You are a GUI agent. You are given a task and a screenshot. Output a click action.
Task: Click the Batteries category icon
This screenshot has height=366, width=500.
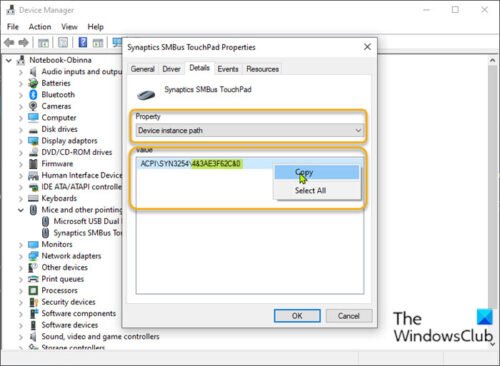tap(33, 83)
